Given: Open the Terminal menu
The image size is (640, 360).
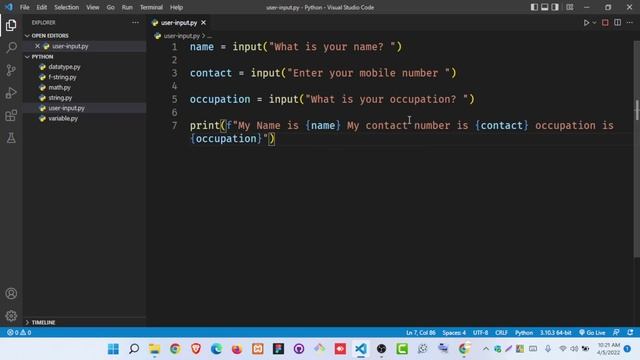Looking at the screenshot, I should click(x=151, y=7).
